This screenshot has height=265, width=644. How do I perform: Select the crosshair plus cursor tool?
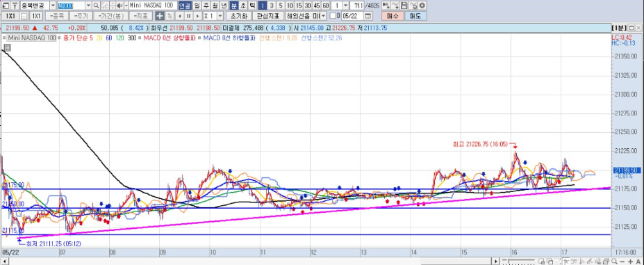(x=160, y=16)
